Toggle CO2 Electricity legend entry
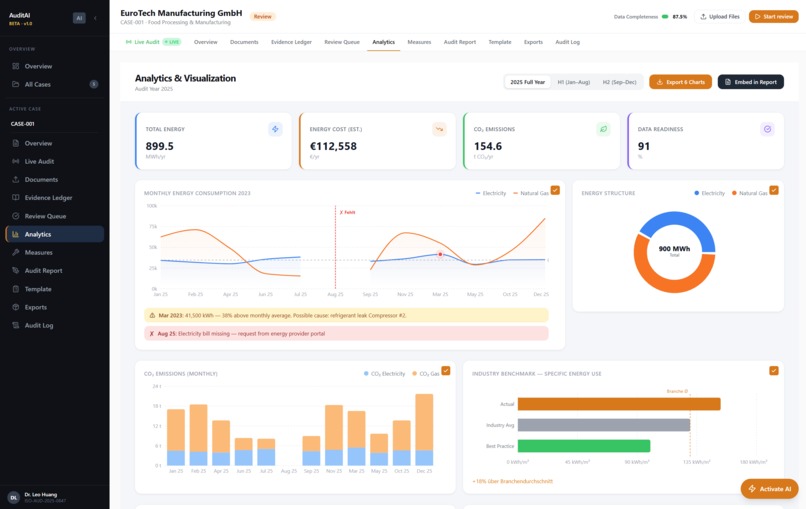The image size is (806, 509). (x=384, y=374)
